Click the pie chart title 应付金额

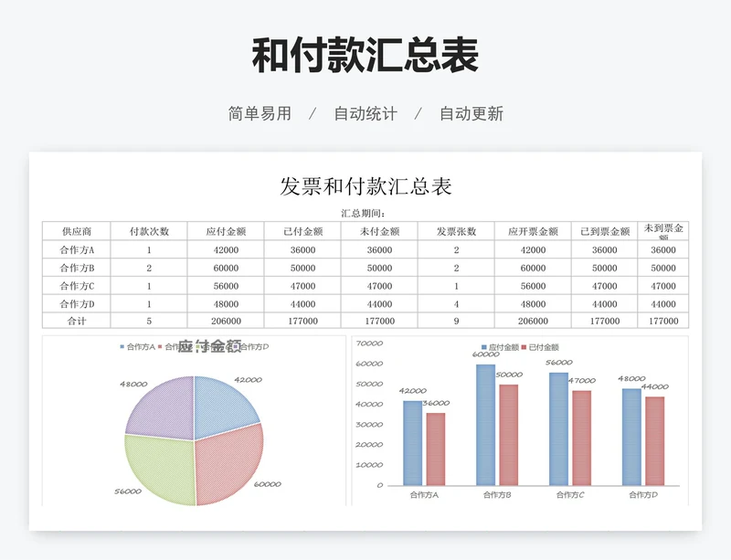pos(209,346)
